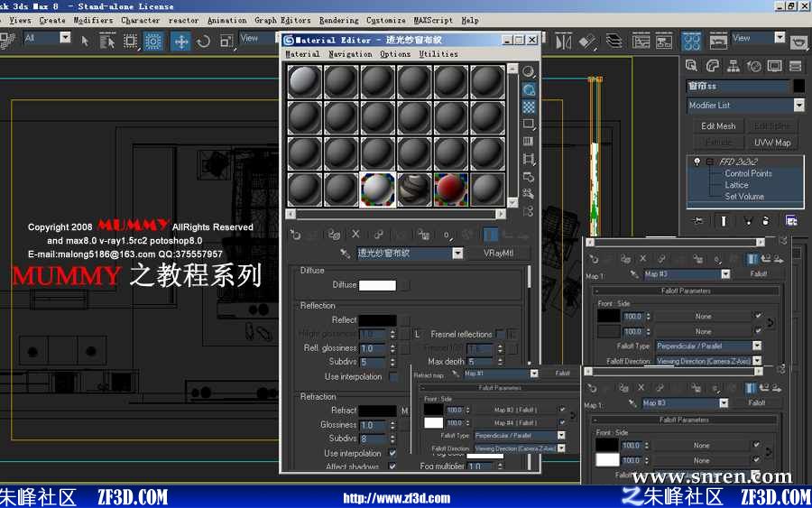Click the Edit Mesh button
Viewport: 812px width, 508px height.
[718, 125]
